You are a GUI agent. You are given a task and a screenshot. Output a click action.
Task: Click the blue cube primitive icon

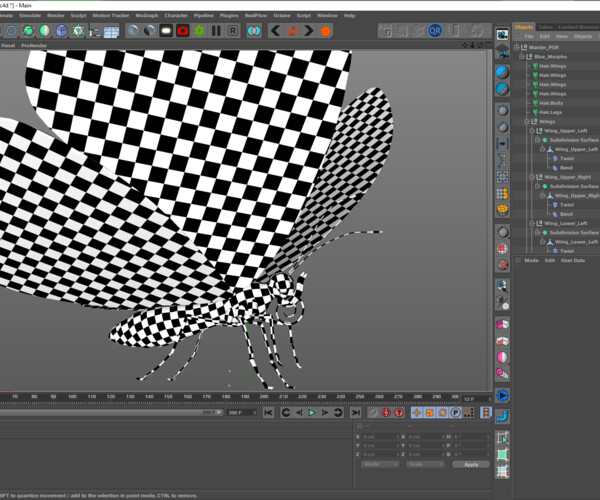point(62,31)
